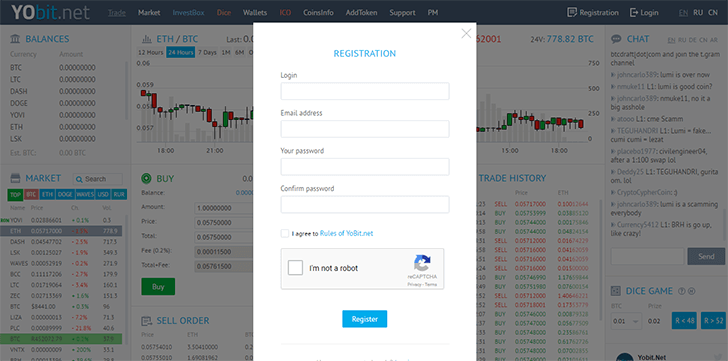
Task: Click the Sell Order panel icon
Action: point(146,321)
